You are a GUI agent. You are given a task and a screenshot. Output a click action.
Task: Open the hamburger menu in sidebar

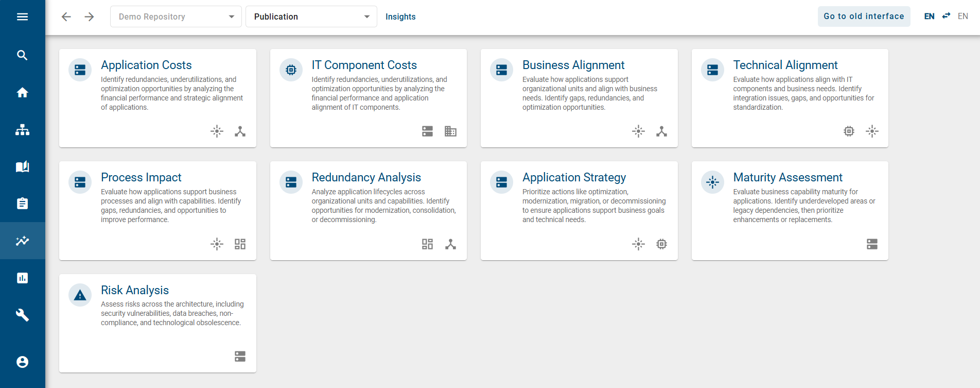22,17
